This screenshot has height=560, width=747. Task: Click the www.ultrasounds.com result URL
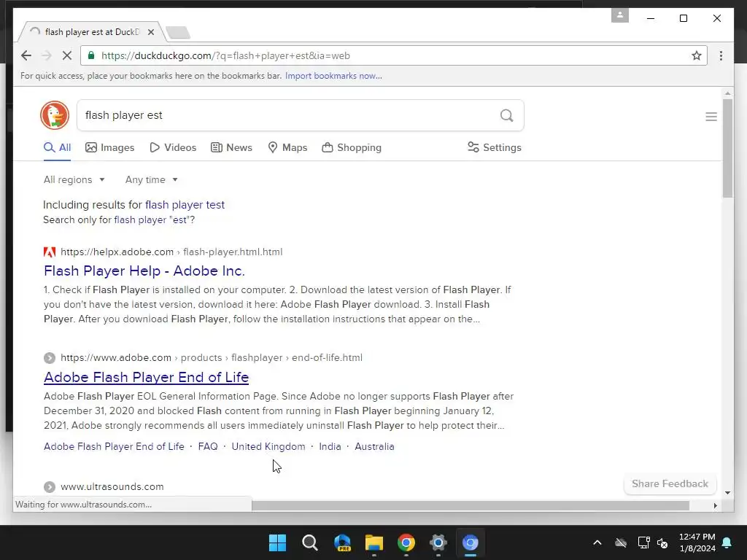click(112, 486)
